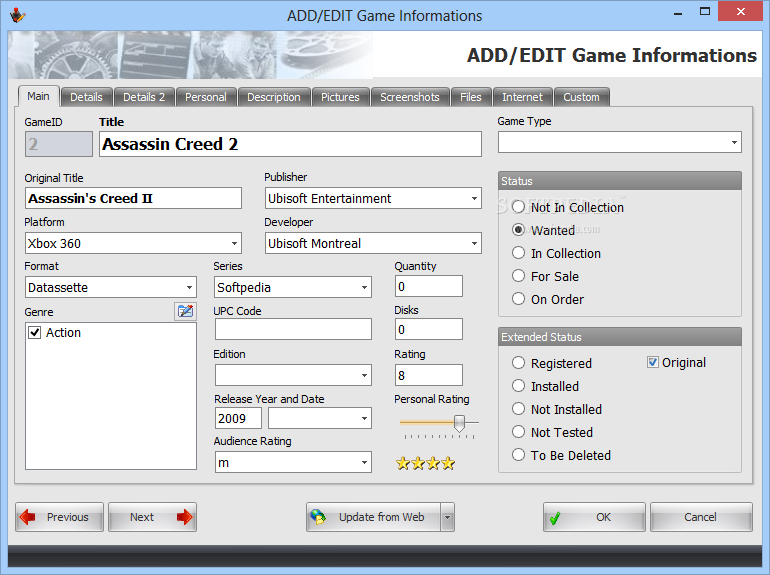Screen dimensions: 770x575
Task: Click the Disks input field
Action: pos(429,329)
